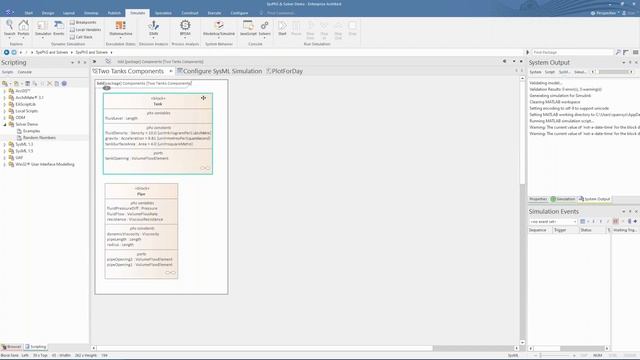Open the Statemachine executable states icon

click(x=120, y=28)
